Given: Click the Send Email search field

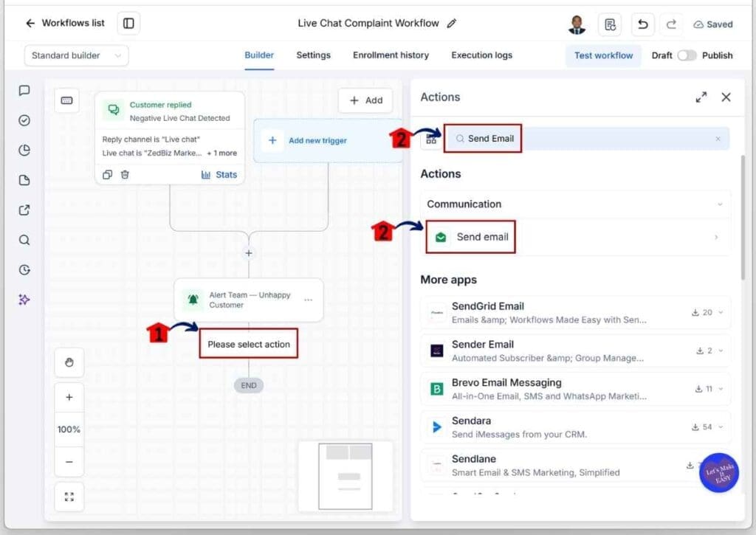Looking at the screenshot, I should click(587, 139).
